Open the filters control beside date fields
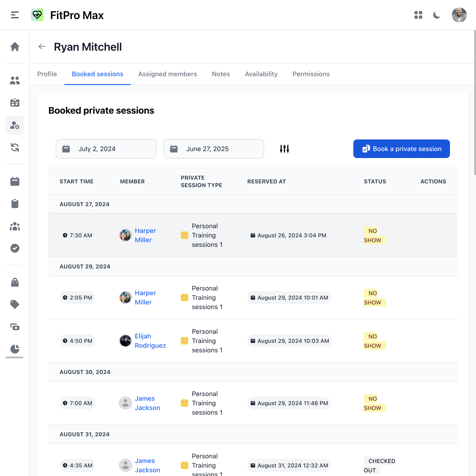 click(x=284, y=149)
